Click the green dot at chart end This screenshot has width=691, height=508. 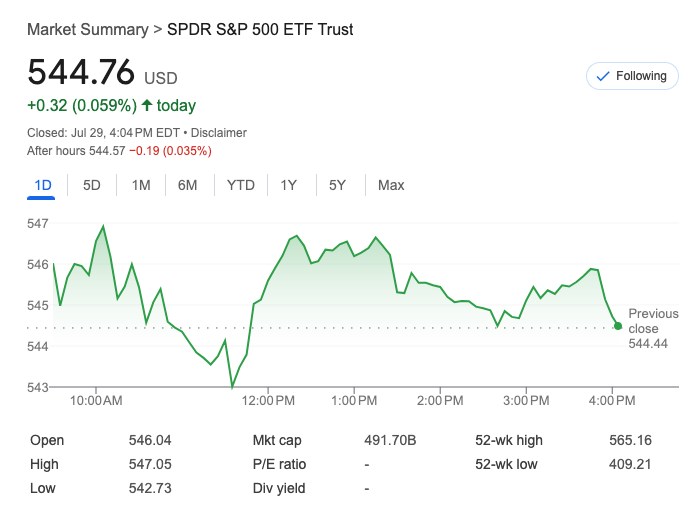(618, 326)
